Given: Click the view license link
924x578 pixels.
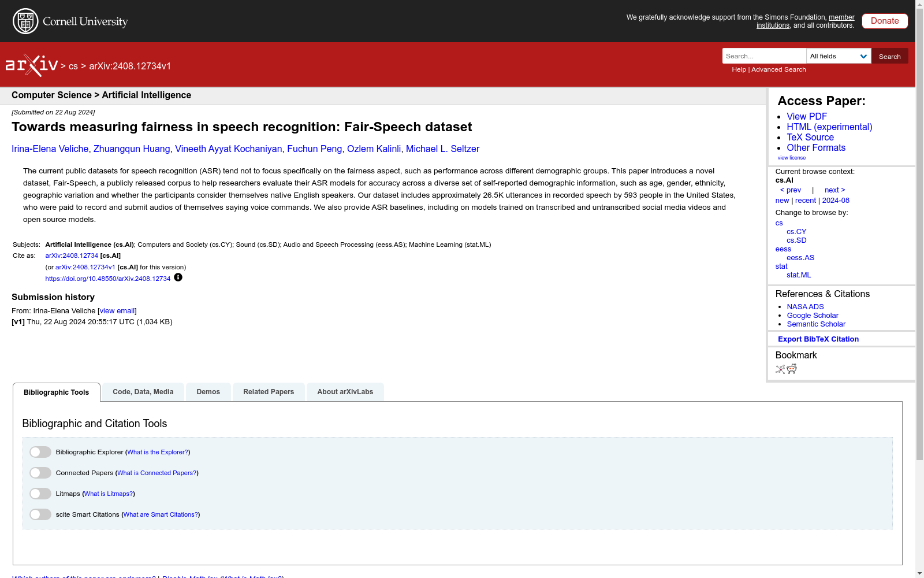Looking at the screenshot, I should coord(791,158).
